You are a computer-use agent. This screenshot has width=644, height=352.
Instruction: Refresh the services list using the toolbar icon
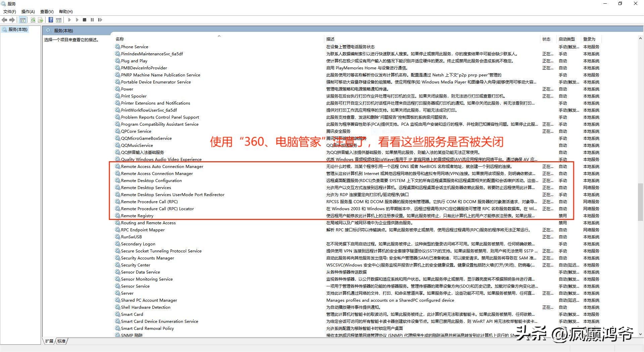pyautogui.click(x=33, y=20)
